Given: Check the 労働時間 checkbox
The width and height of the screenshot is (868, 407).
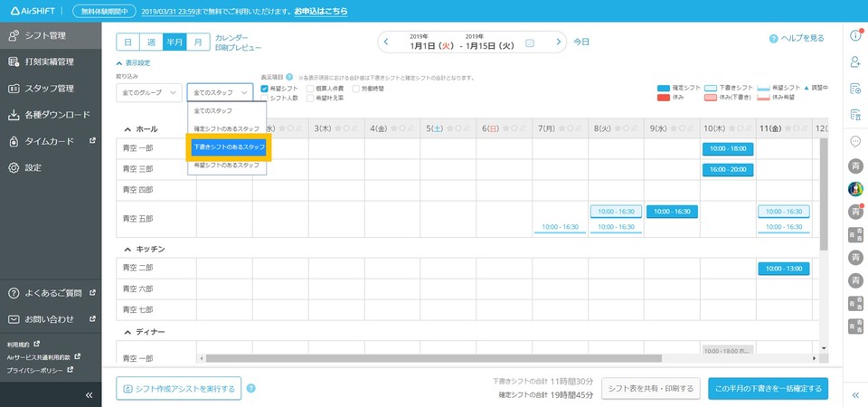Looking at the screenshot, I should 355,89.
